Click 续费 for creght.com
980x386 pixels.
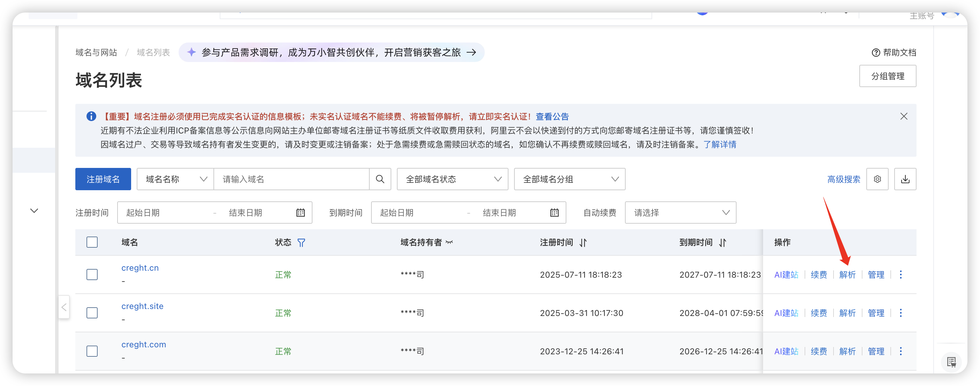(818, 351)
